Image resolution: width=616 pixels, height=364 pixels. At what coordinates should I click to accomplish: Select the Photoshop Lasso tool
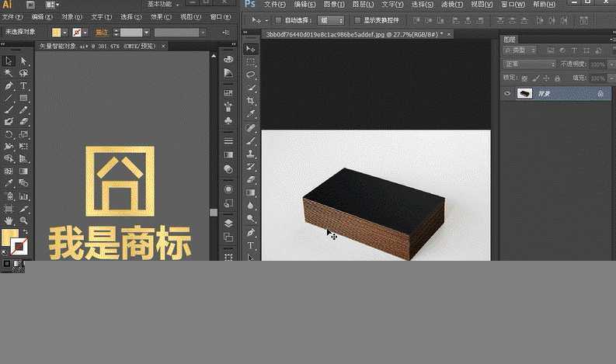(250, 75)
